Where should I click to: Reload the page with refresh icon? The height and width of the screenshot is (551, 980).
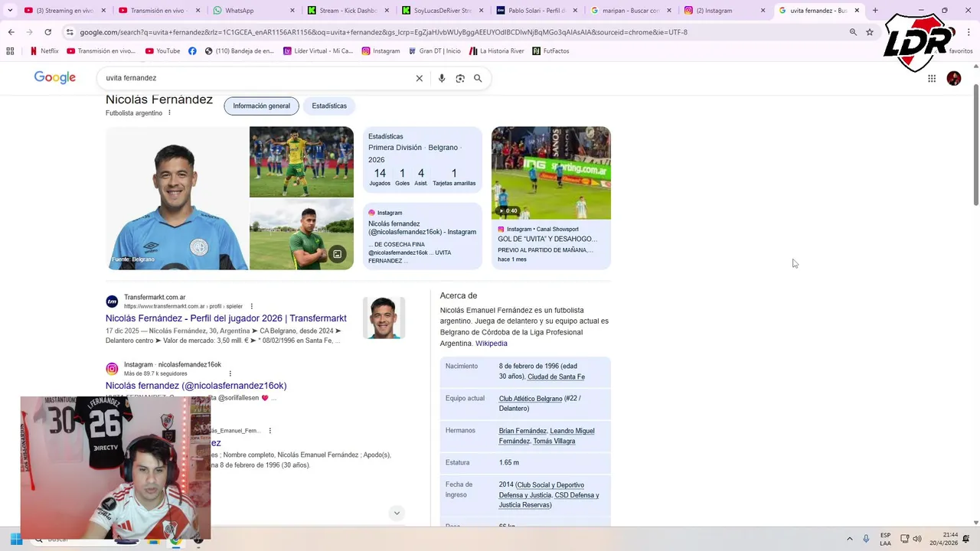click(47, 32)
